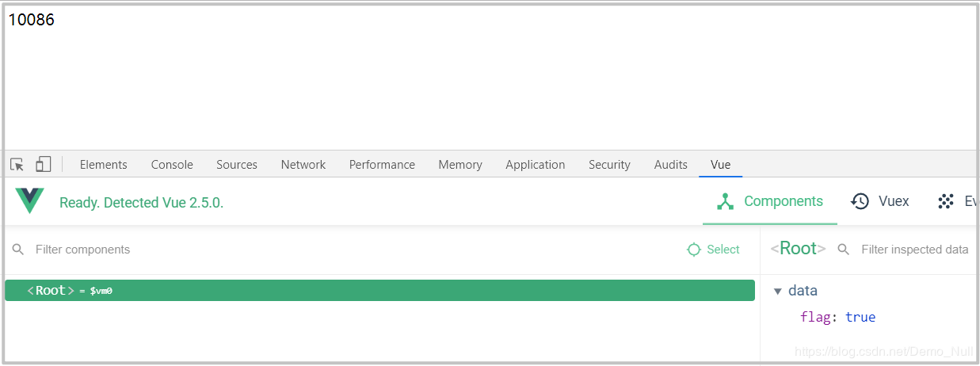Collapse the data section triangle
The image size is (980, 366).
coord(778,291)
